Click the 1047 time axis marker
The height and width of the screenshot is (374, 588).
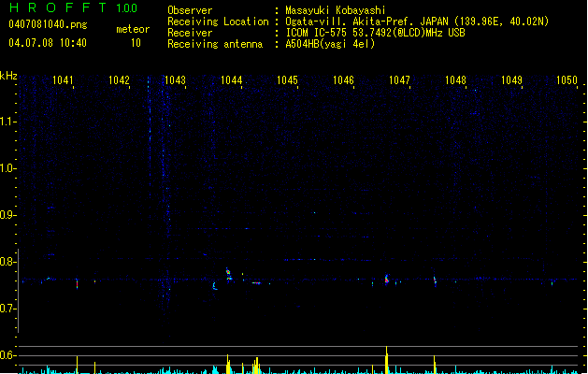point(399,80)
